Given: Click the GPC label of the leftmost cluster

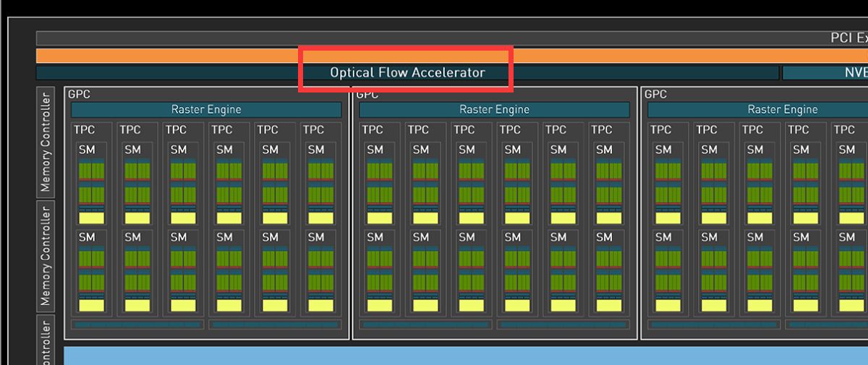Looking at the screenshot, I should point(79,94).
